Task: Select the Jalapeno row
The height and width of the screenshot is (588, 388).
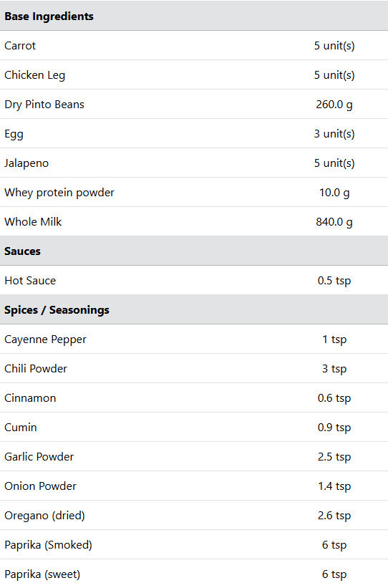Action: point(194,163)
